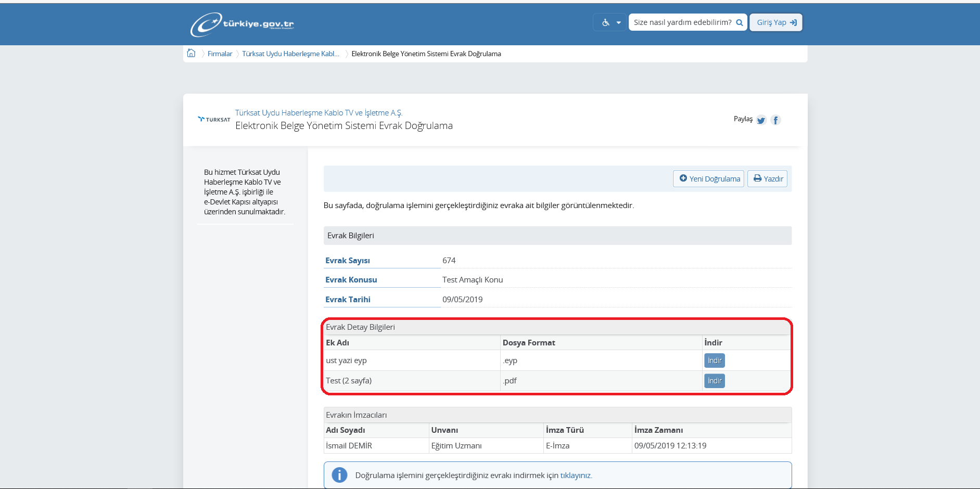Start a new verification with Yeni Doğrulama

pyautogui.click(x=709, y=178)
